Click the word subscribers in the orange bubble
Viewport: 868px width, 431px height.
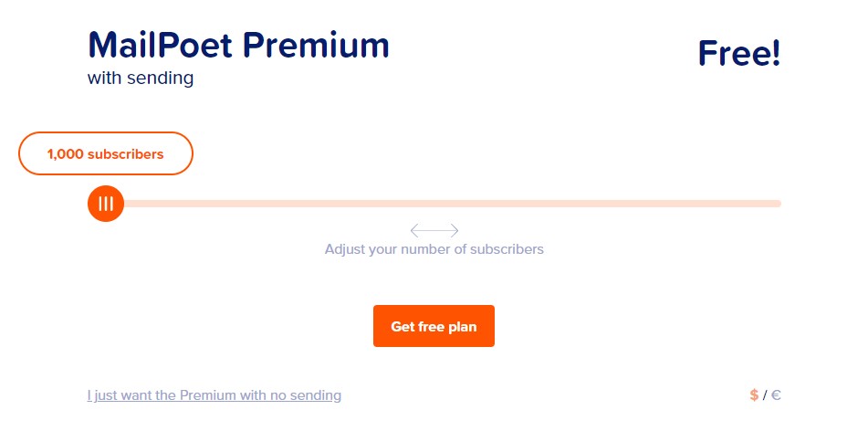tap(125, 154)
